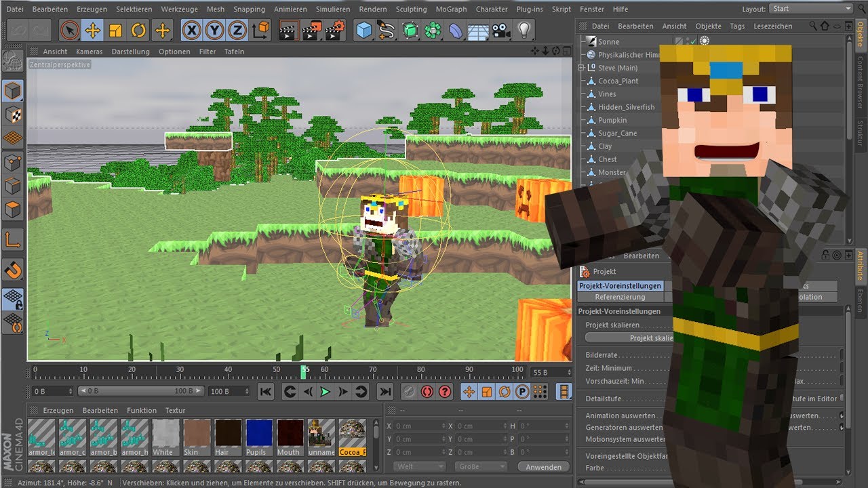Activate the Move tool in top toolbar

point(92,30)
